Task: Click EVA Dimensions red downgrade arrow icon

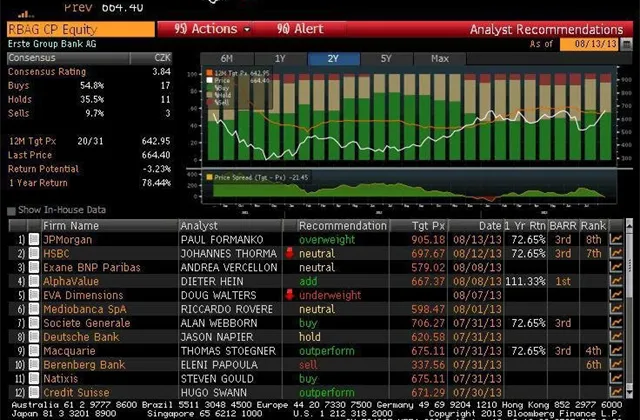Action: [289, 295]
